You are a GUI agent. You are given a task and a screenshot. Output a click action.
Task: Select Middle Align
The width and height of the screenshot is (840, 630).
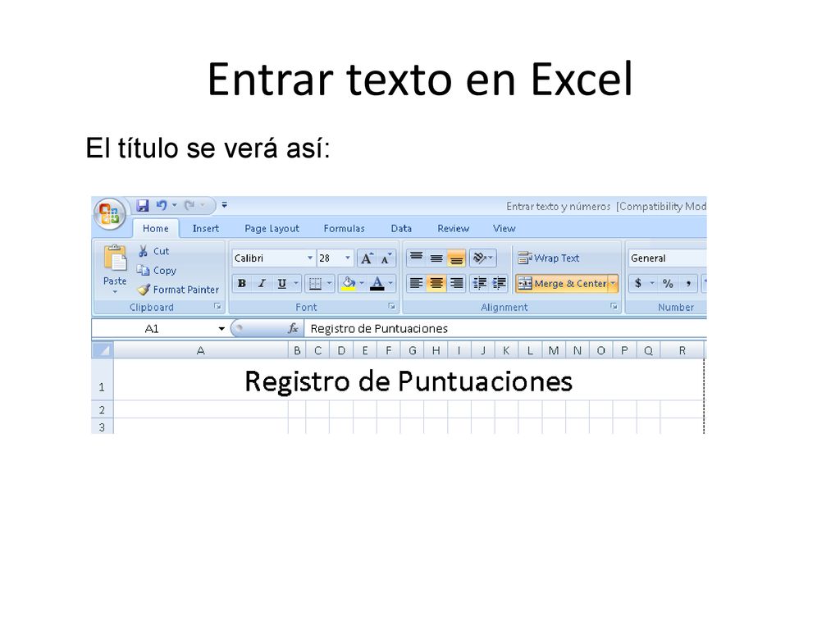(436, 258)
